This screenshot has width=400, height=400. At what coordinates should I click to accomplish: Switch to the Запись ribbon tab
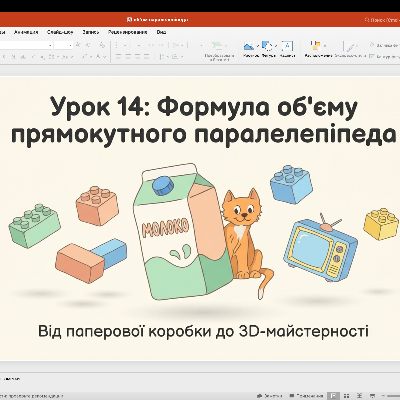tap(91, 32)
